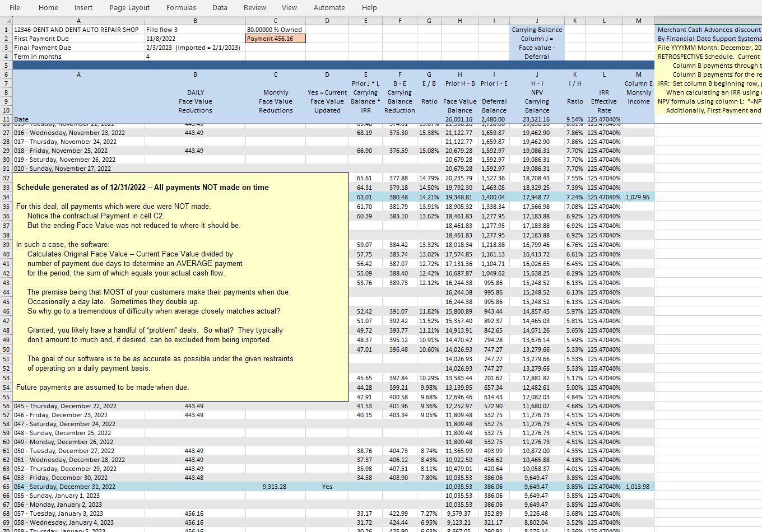762x532 pixels.
Task: Click the 'File Row 3' cell
Action: 195,30
